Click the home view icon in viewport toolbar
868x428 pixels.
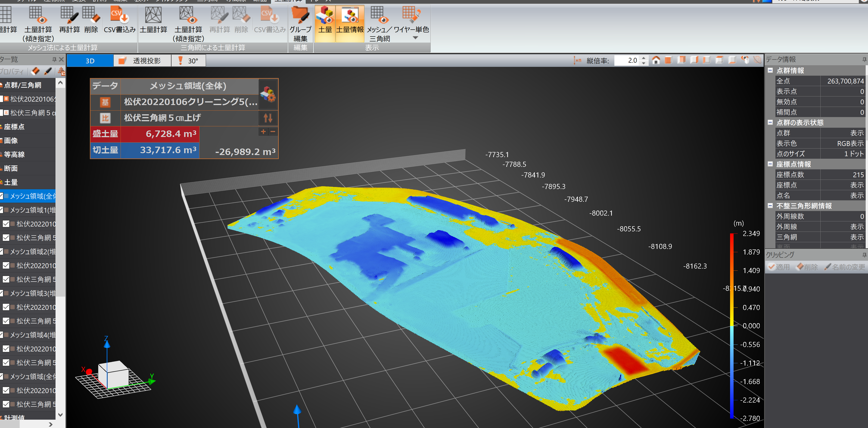point(656,60)
